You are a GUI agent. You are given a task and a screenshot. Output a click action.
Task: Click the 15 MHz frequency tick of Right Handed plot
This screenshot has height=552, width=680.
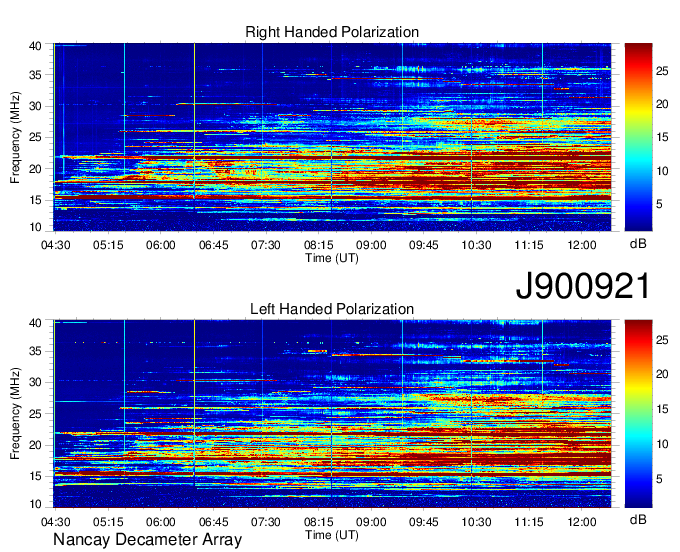click(x=35, y=200)
